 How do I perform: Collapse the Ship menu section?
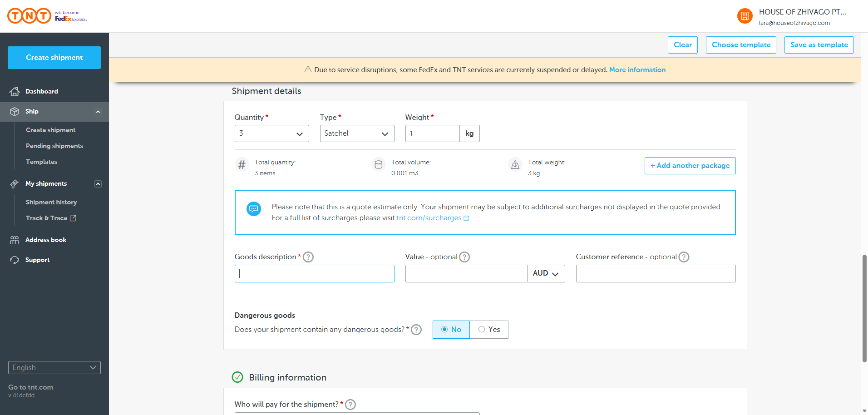pyautogui.click(x=98, y=112)
